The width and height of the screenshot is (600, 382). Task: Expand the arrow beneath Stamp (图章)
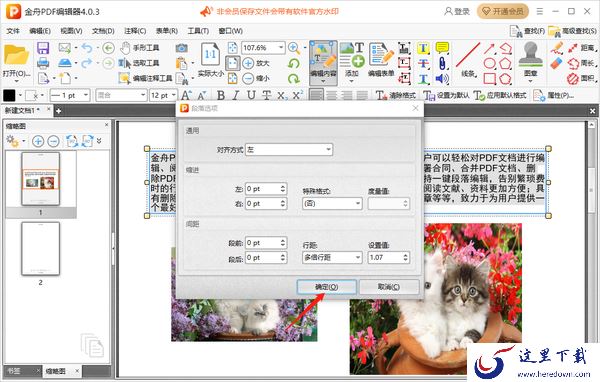[530, 81]
